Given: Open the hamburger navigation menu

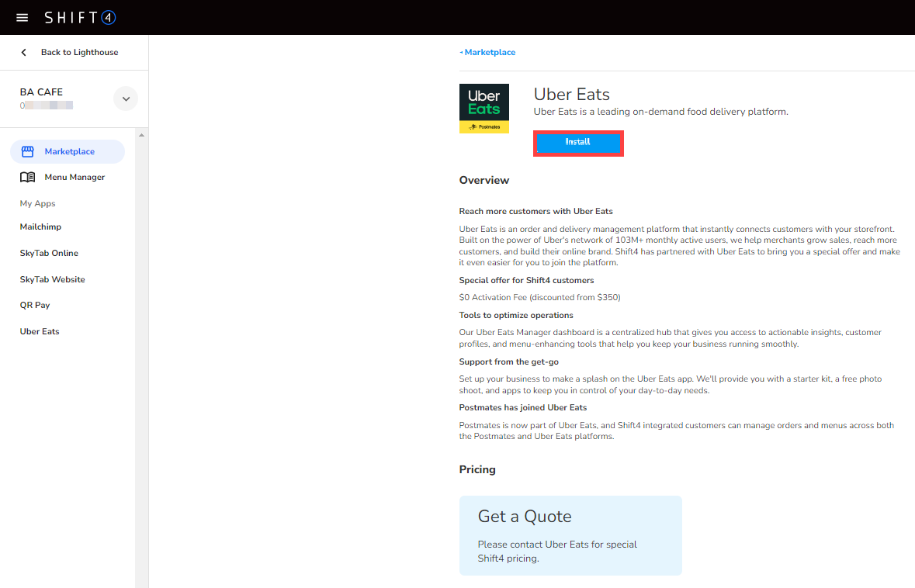Looking at the screenshot, I should [x=22, y=16].
